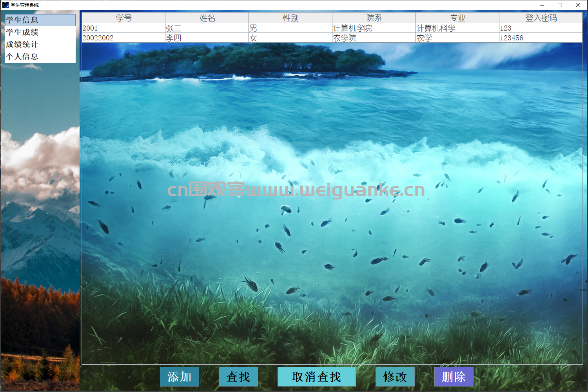
Task: Go to 成绩统计 section
Action: click(x=40, y=44)
